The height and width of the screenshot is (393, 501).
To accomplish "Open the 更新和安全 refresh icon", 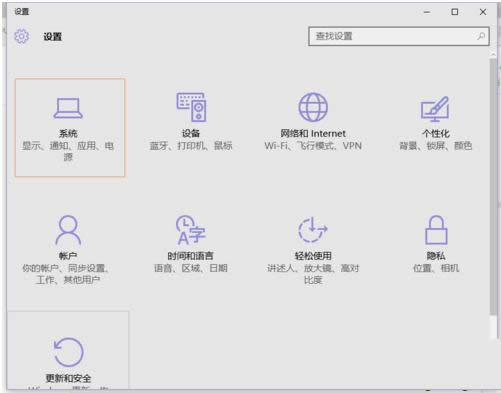I will click(68, 352).
